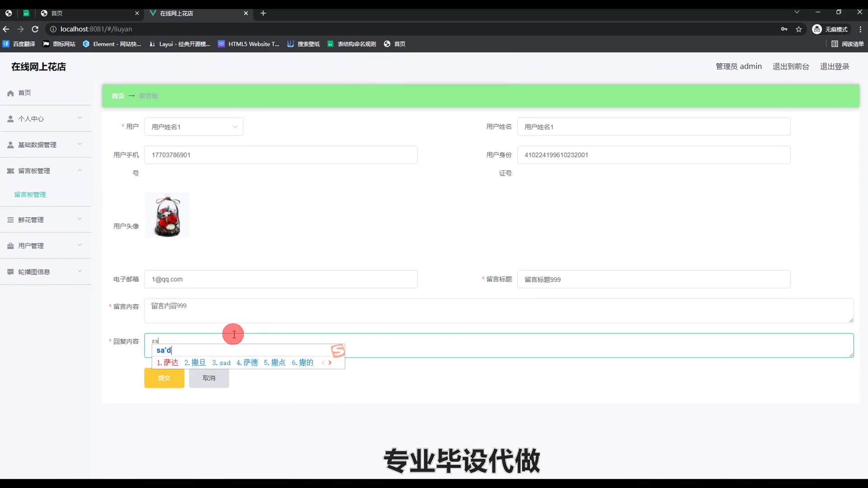Click the 退出登录 link
The width and height of the screenshot is (868, 488).
(x=834, y=66)
